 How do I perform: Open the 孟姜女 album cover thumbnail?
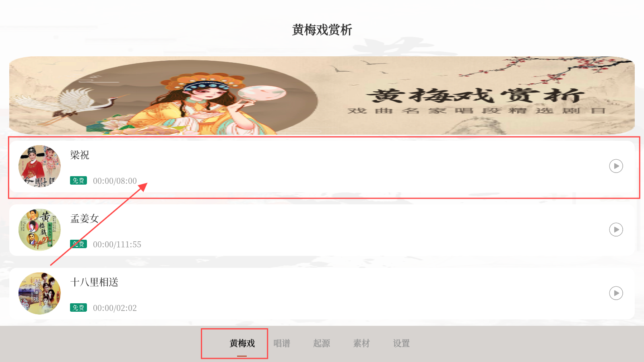point(39,230)
